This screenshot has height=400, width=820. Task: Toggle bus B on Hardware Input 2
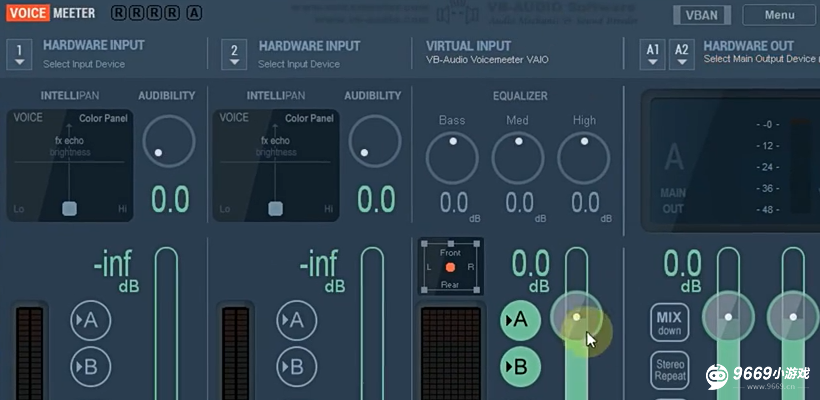pyautogui.click(x=297, y=367)
